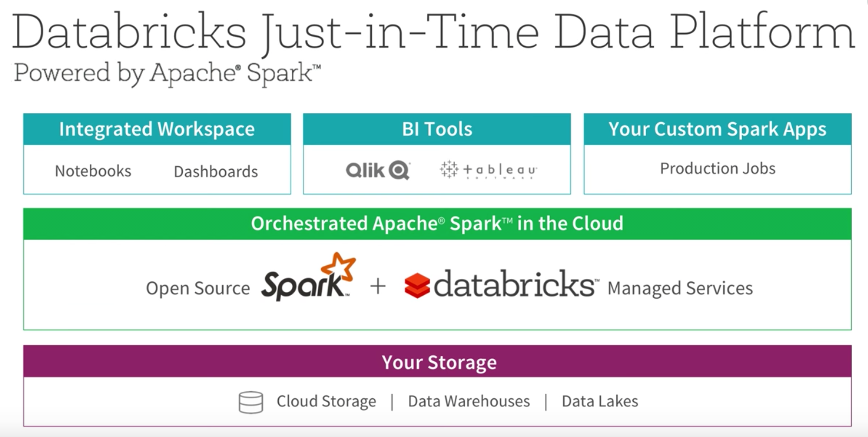Click the Cloud Storage label
Viewport: 868px width, 437px height.
coord(326,401)
